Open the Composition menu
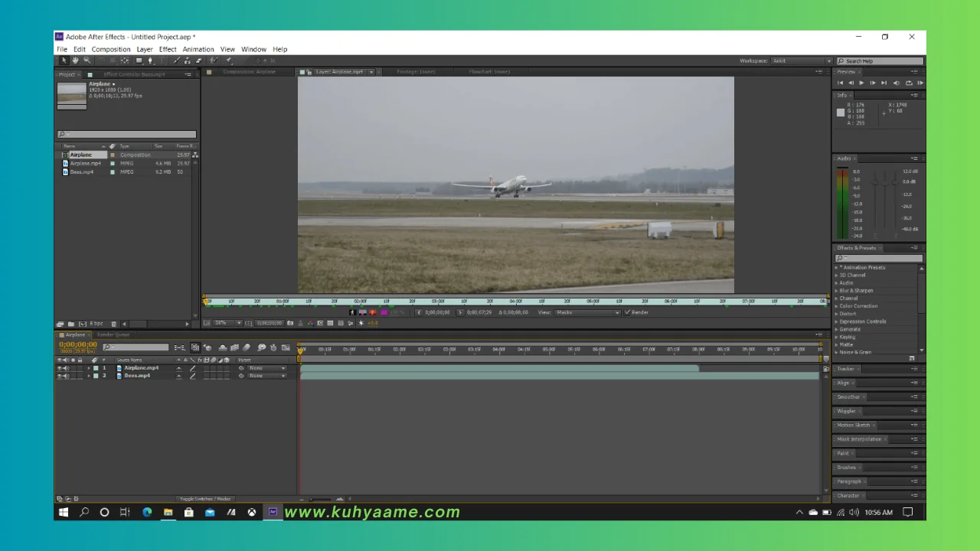The height and width of the screenshot is (551, 980). 111,49
